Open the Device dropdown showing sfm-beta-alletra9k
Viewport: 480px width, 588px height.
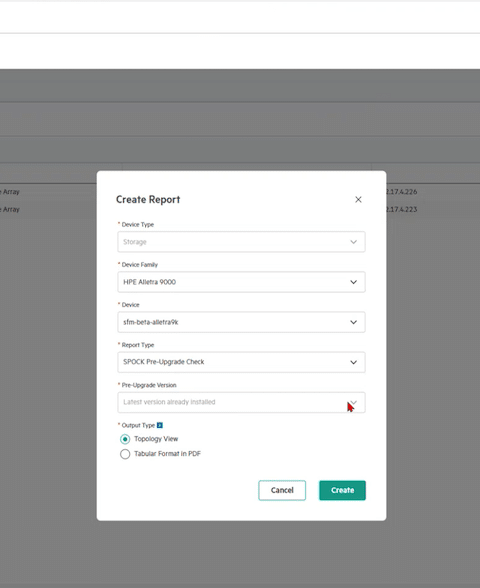click(x=241, y=322)
